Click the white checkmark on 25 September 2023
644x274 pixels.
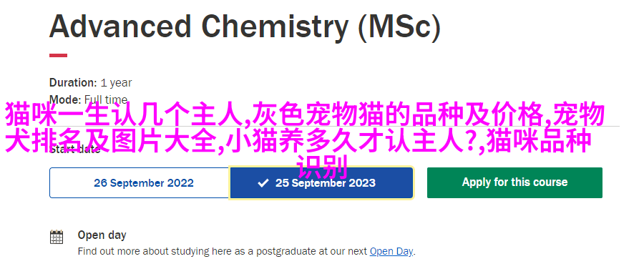click(263, 183)
